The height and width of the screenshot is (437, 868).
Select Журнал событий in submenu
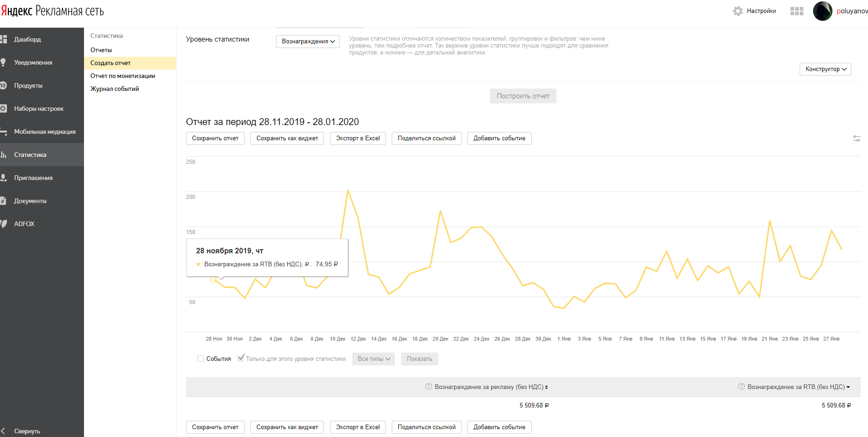coord(114,89)
